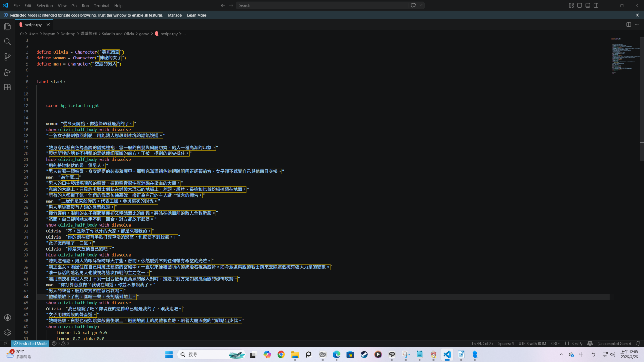Click the Manage link in restricted banner

pos(175,15)
